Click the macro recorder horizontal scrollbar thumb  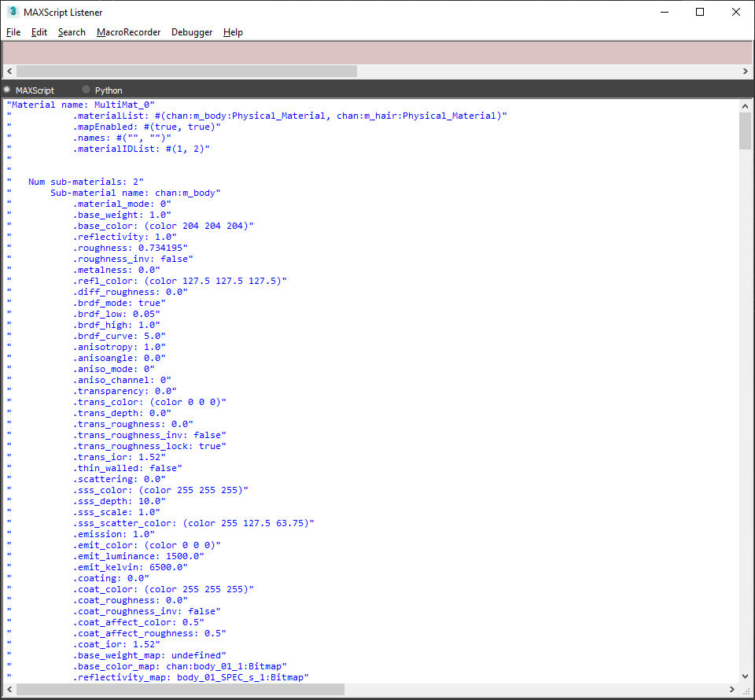point(186,72)
